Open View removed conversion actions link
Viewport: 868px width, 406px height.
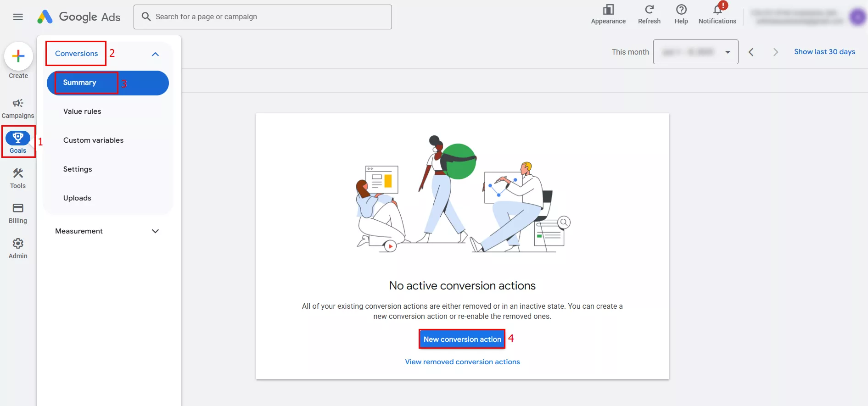(x=462, y=362)
